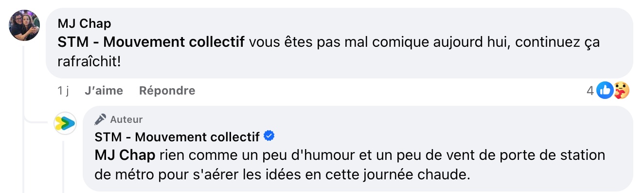The height and width of the screenshot is (193, 644).
Task: Click the blue verified checkmark badge
Action: 269,137
